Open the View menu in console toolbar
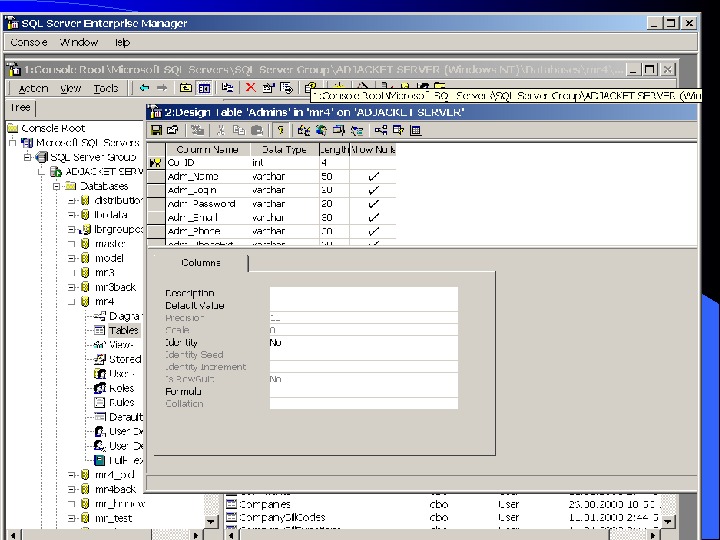The image size is (720, 540). [70, 88]
